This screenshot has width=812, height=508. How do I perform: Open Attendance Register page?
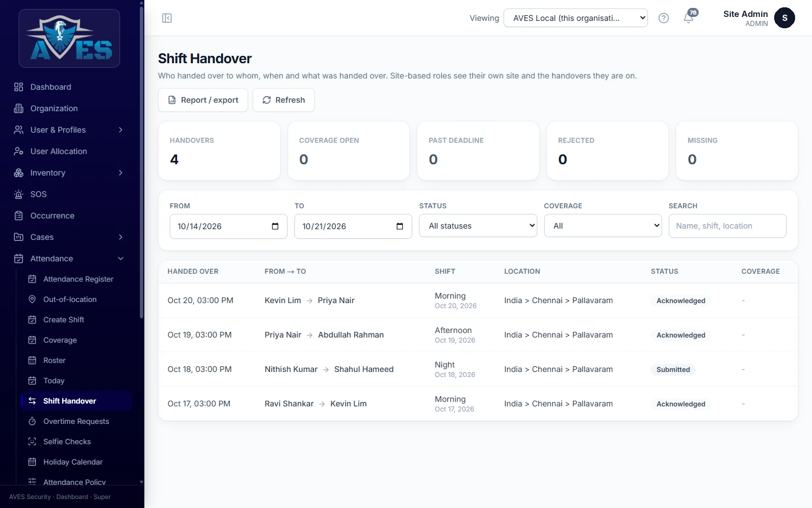pos(76,279)
